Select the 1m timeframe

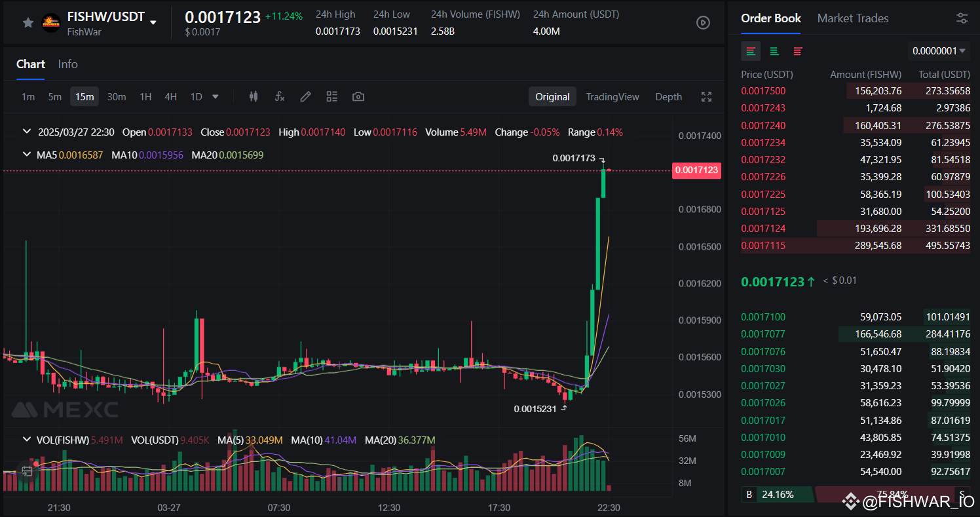click(x=28, y=96)
